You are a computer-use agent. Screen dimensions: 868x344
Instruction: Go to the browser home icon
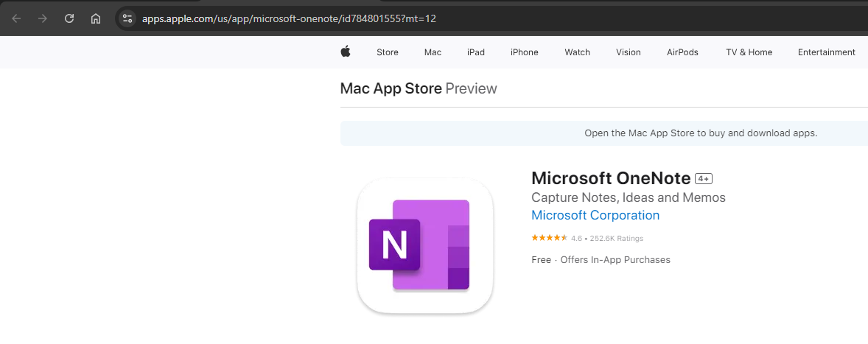click(96, 18)
